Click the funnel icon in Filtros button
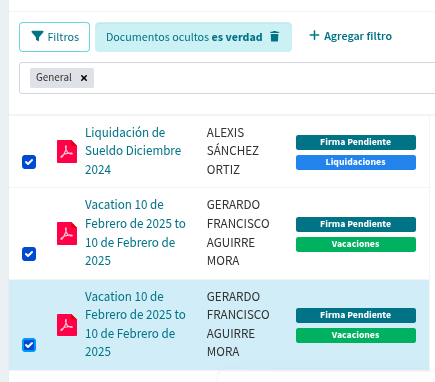 pyautogui.click(x=37, y=36)
